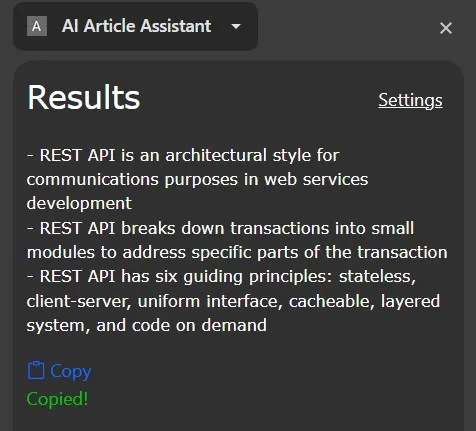Click the 'Results' heading
This screenshot has height=431, width=476.
83,97
